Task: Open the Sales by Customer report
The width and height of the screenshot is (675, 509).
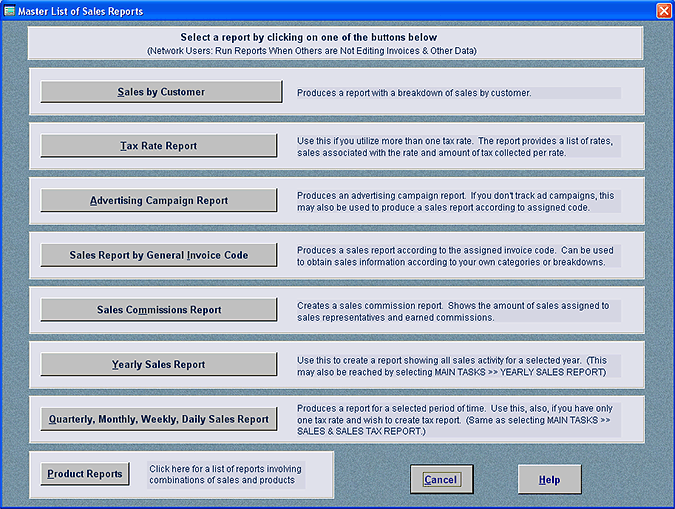Action: pyautogui.click(x=161, y=92)
